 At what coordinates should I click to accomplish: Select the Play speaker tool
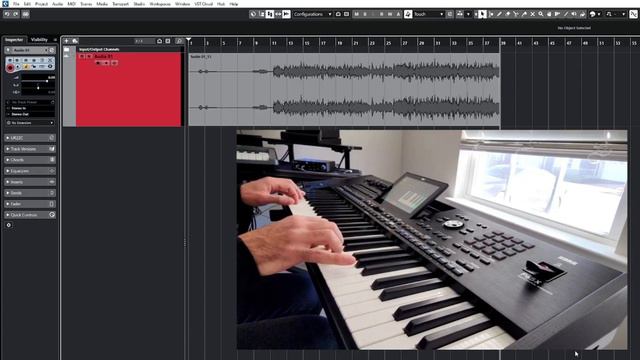tap(574, 14)
